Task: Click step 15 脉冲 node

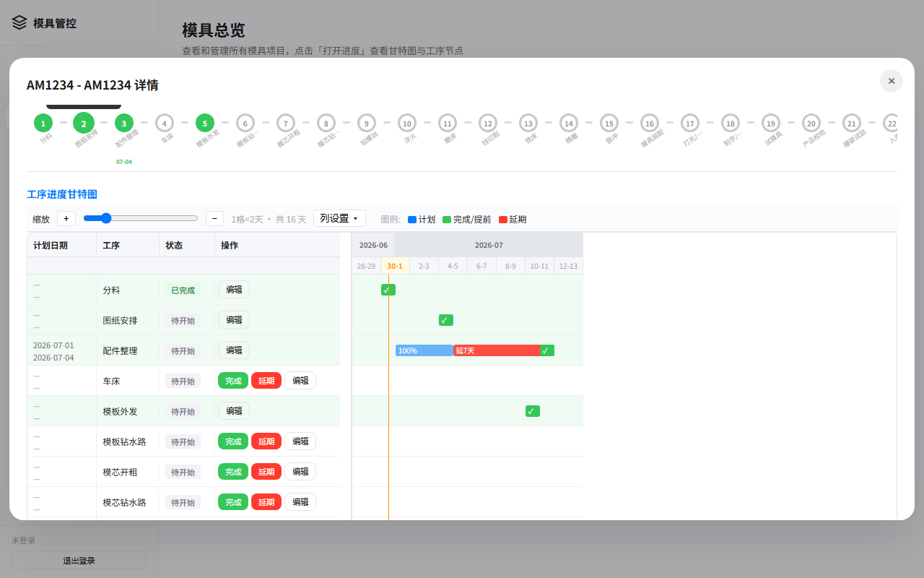Action: point(609,123)
